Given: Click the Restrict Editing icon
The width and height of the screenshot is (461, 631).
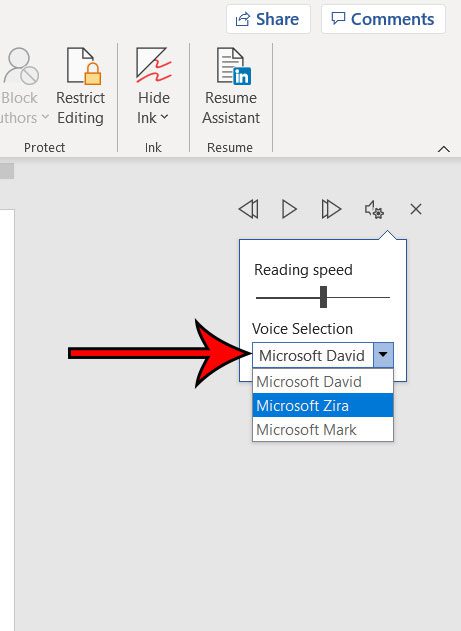Looking at the screenshot, I should [x=83, y=66].
